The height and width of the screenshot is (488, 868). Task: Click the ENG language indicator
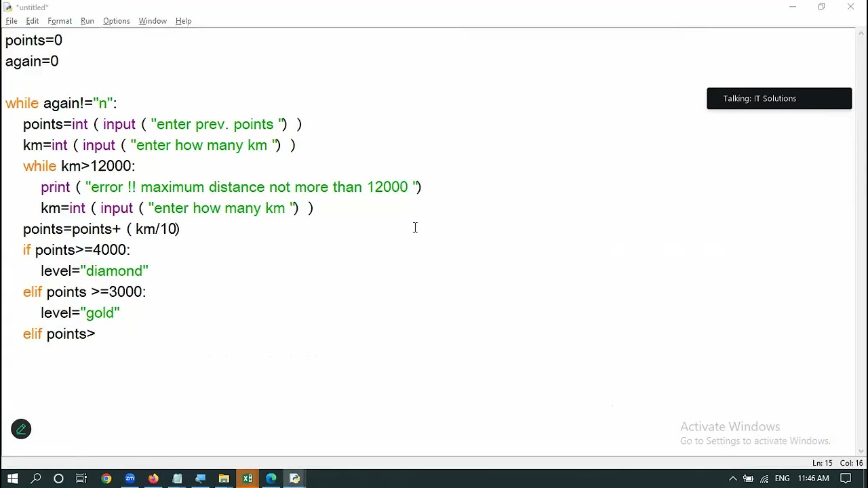pos(782,479)
